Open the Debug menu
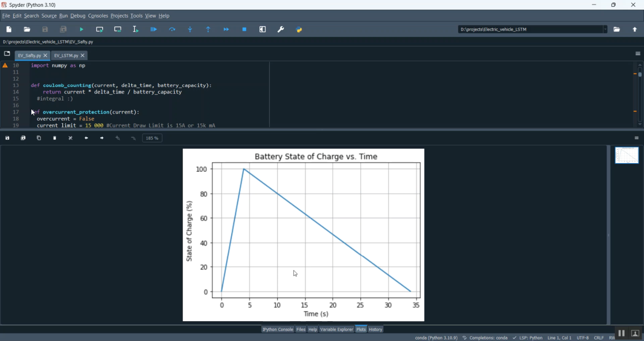The width and height of the screenshot is (644, 341). click(78, 16)
